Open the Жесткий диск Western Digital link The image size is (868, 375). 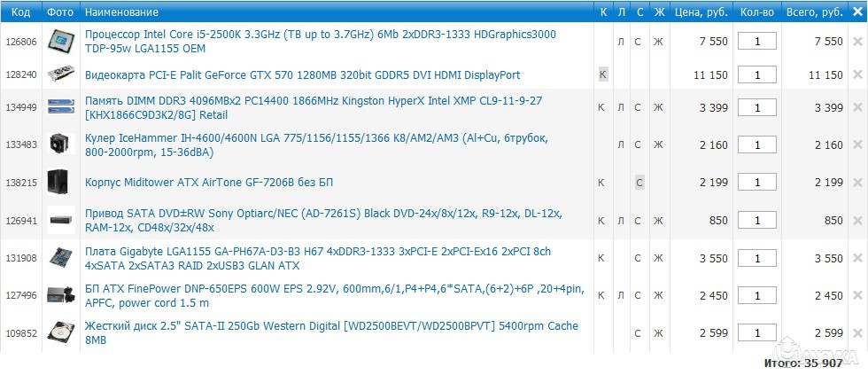(331, 333)
